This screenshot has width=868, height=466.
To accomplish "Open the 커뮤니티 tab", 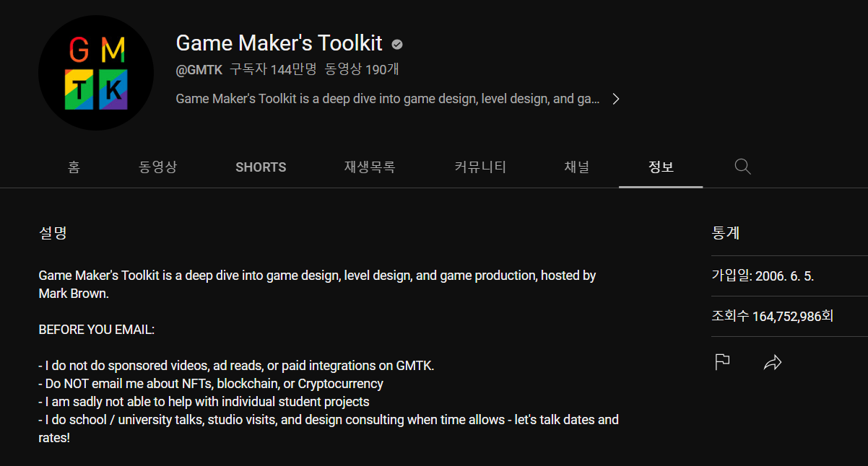I will (480, 167).
